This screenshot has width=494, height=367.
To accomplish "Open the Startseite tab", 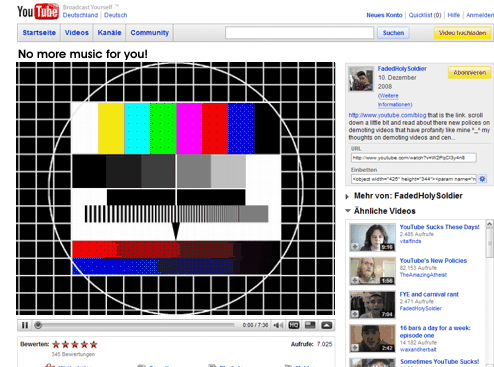I will (x=39, y=33).
